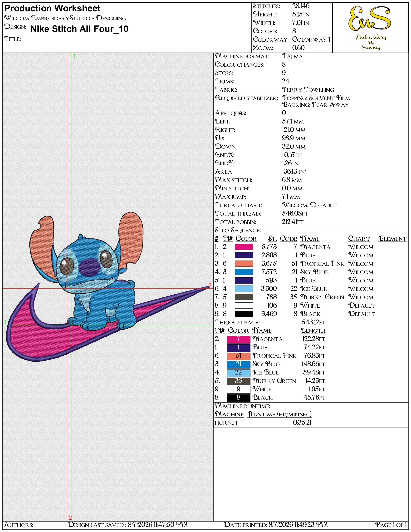Click the max stitch value "6.8 mm"
The image size is (411, 532).
point(292,180)
